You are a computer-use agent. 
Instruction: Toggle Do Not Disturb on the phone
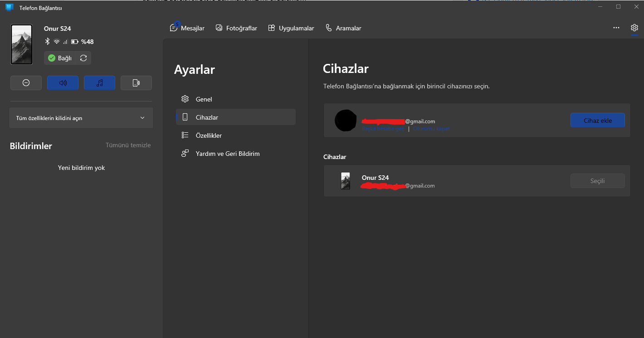click(26, 83)
